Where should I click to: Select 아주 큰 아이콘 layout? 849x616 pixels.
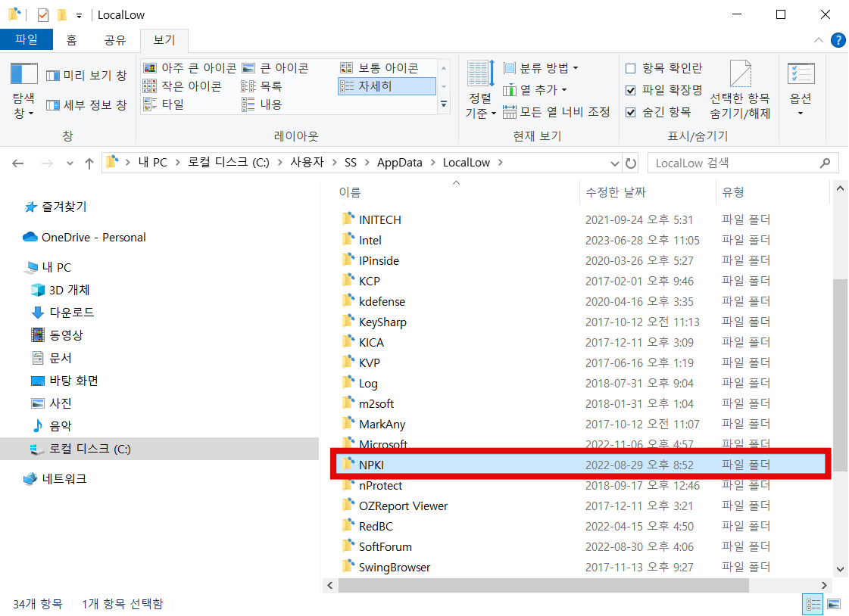pos(190,68)
